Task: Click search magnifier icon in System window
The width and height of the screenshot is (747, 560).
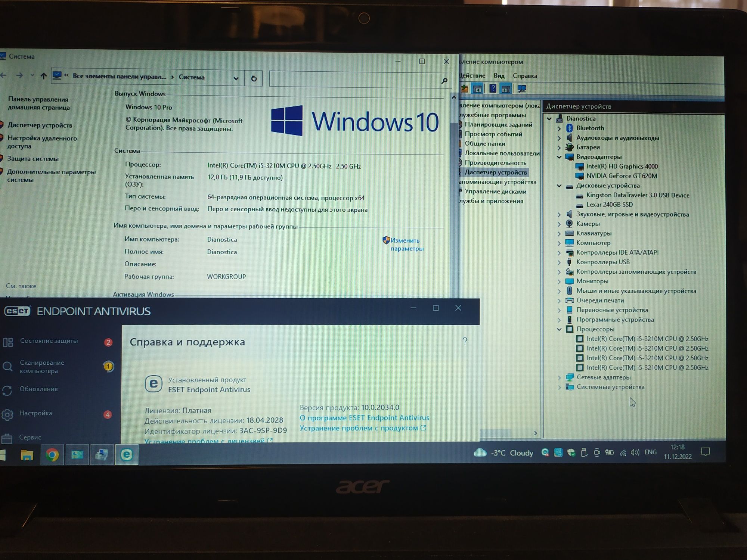Action: (444, 81)
